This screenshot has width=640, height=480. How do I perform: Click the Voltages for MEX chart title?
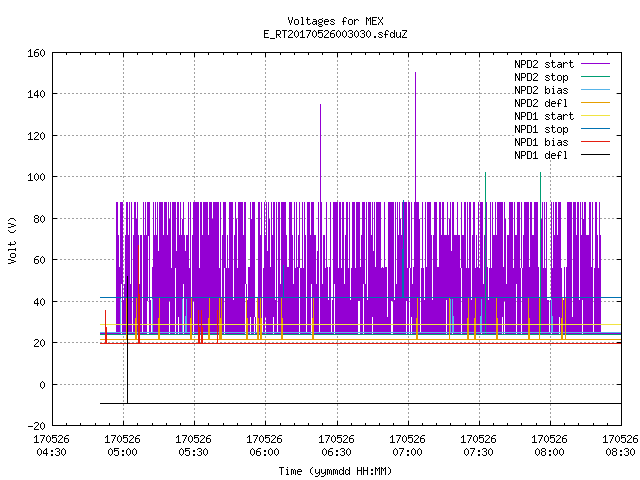(x=335, y=21)
